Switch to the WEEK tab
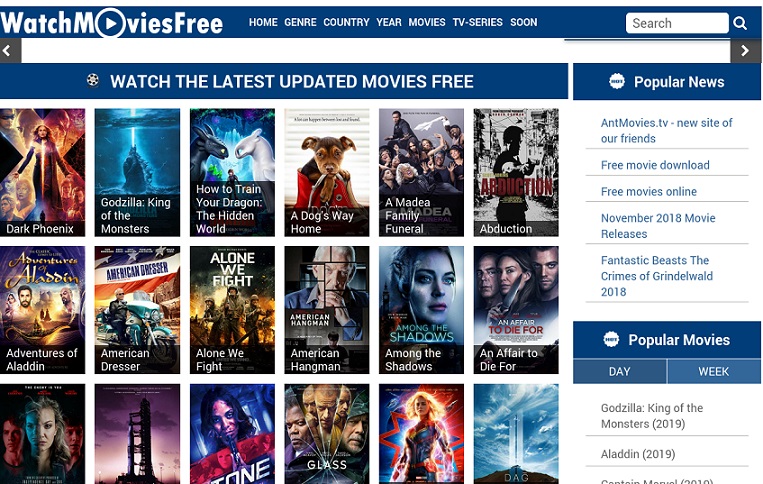763x484 pixels. click(714, 372)
